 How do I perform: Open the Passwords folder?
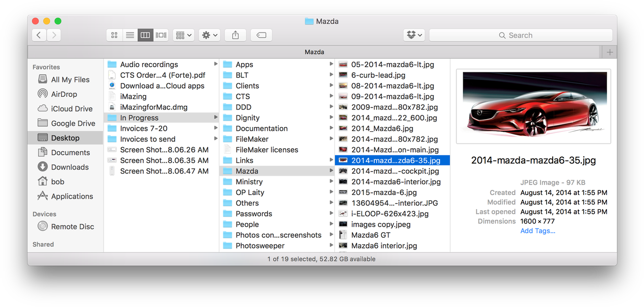coord(277,214)
